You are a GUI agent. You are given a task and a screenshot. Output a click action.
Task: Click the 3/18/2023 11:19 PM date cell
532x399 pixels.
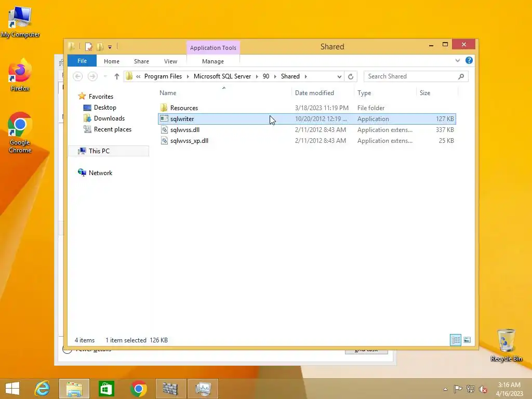[x=322, y=108]
